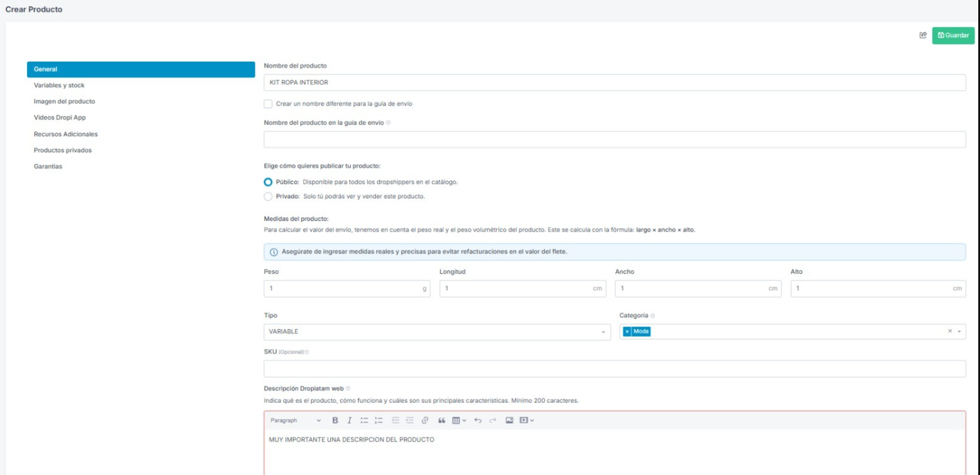Image resolution: width=980 pixels, height=475 pixels.
Task: Open the insert table dropdown
Action: pyautogui.click(x=459, y=420)
